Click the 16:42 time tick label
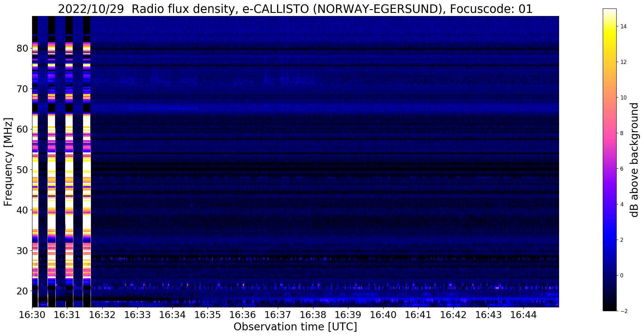This screenshot has height=336, width=644. click(x=453, y=315)
